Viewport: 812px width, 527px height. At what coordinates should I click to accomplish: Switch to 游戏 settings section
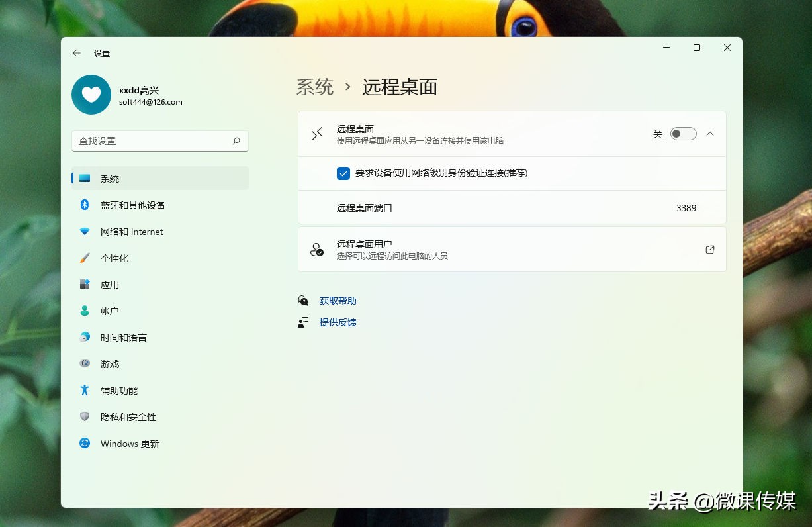[84, 363]
